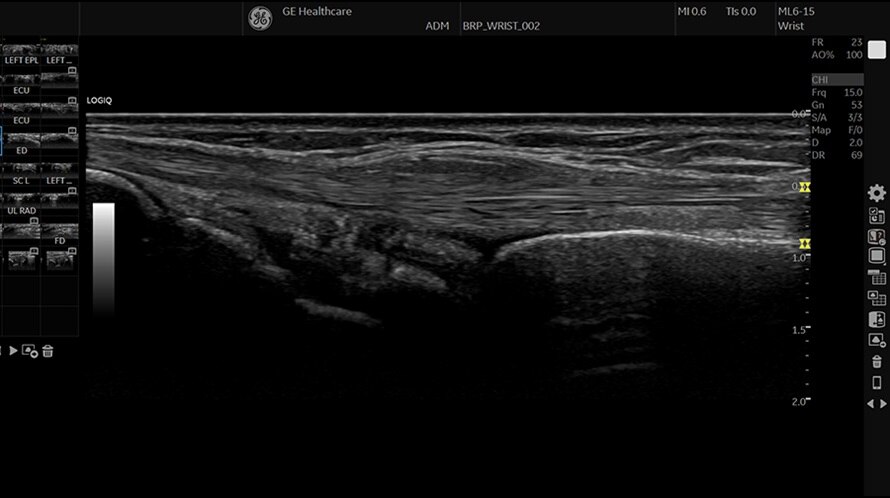Click the LOGIQ label above the image
This screenshot has width=890, height=498.
(x=99, y=101)
